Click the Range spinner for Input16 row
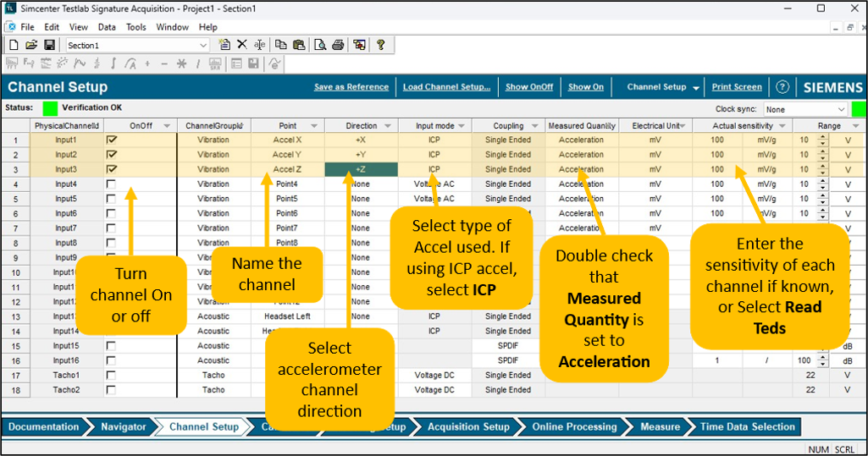The width and height of the screenshot is (868, 456). [822, 360]
